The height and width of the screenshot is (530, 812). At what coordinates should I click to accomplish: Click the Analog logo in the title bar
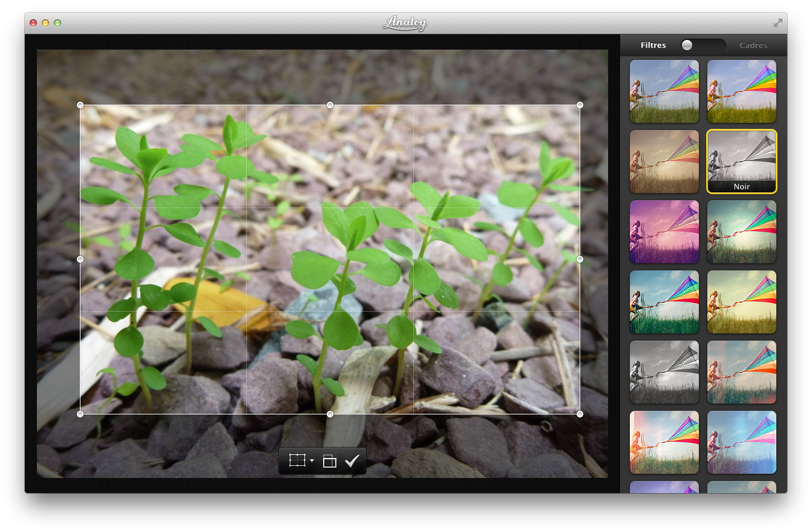[x=405, y=23]
